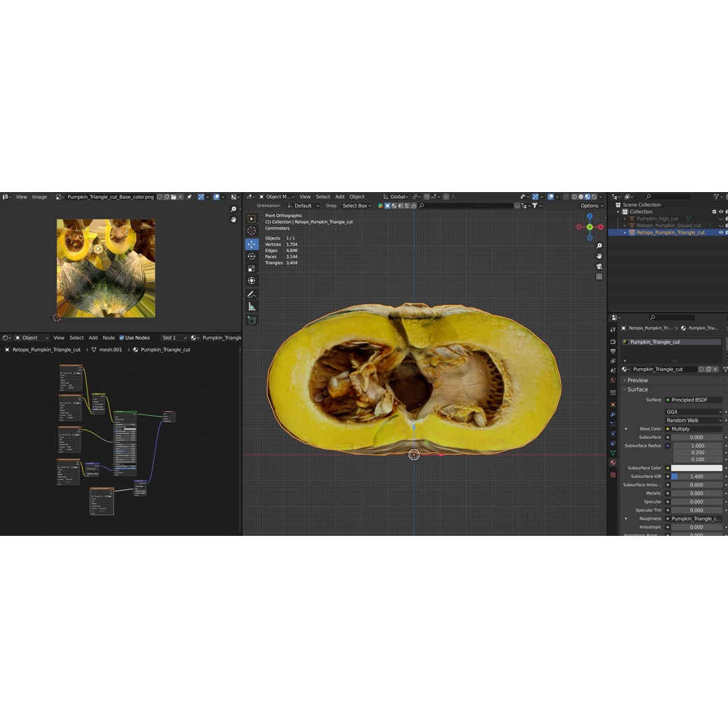
Task: Click the pin icon in image editor header
Action: click(x=189, y=197)
